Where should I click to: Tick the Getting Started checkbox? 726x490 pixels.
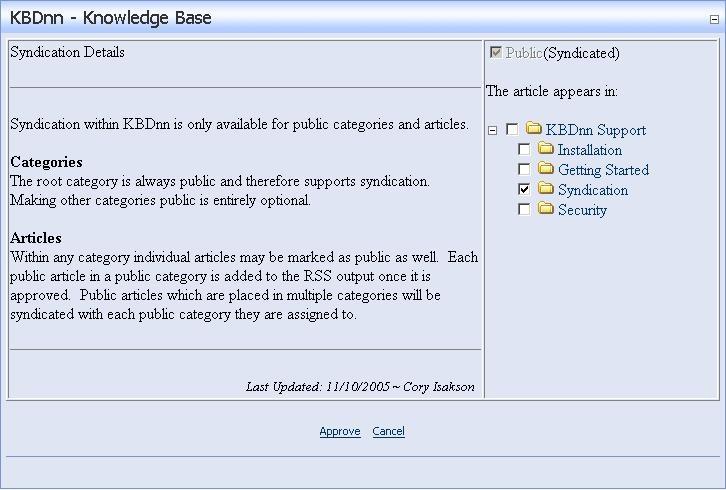coord(524,170)
